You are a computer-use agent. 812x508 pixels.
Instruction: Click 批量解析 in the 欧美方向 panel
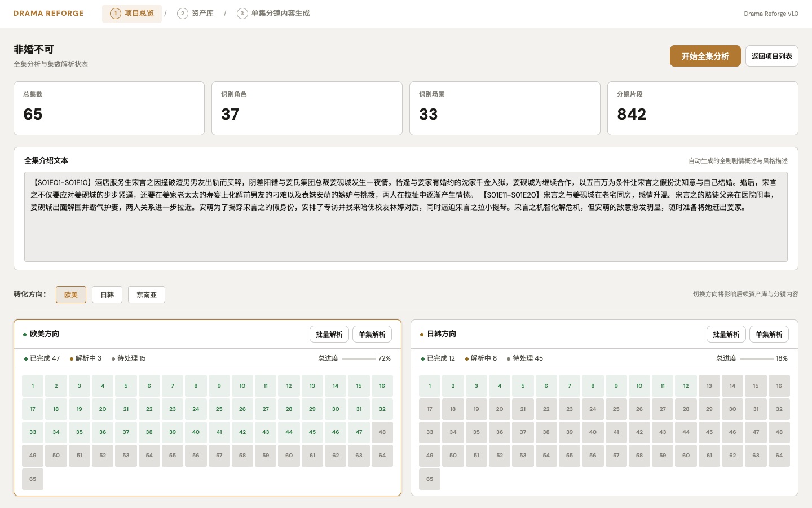tap(329, 334)
